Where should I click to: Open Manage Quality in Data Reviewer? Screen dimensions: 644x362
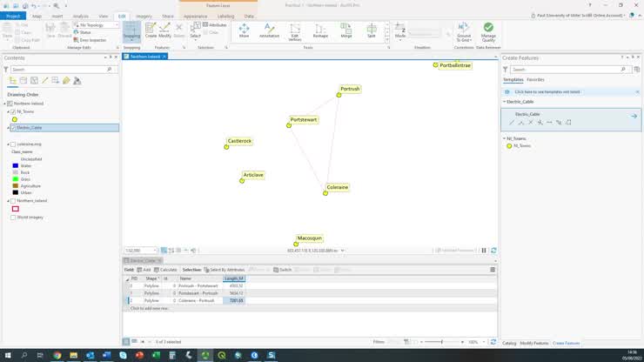(x=488, y=31)
